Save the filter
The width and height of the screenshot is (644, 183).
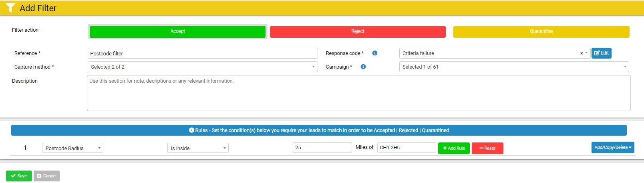coord(19,176)
